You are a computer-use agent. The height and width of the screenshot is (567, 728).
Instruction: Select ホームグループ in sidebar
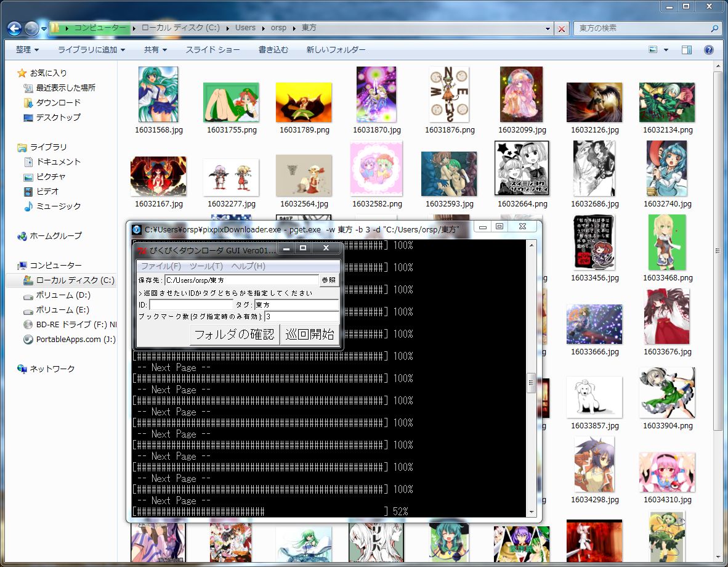(x=55, y=236)
